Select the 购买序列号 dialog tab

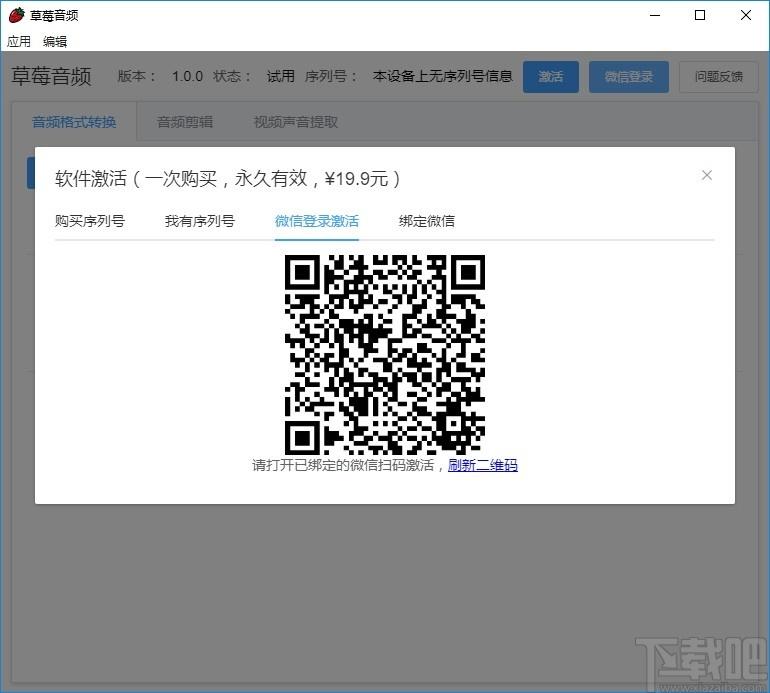pos(90,221)
